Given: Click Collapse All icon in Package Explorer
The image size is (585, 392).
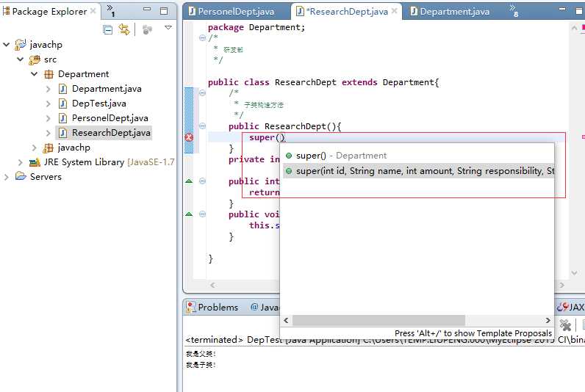Looking at the screenshot, I should pyautogui.click(x=108, y=30).
